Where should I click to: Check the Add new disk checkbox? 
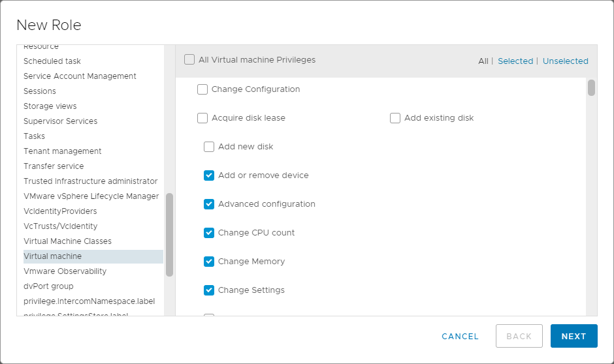[209, 147]
